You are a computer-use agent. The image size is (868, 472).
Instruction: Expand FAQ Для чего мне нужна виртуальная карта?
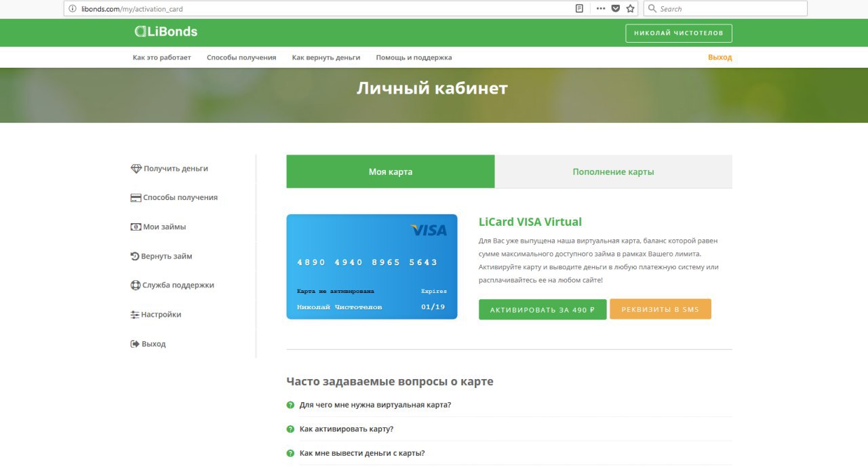[x=375, y=405]
